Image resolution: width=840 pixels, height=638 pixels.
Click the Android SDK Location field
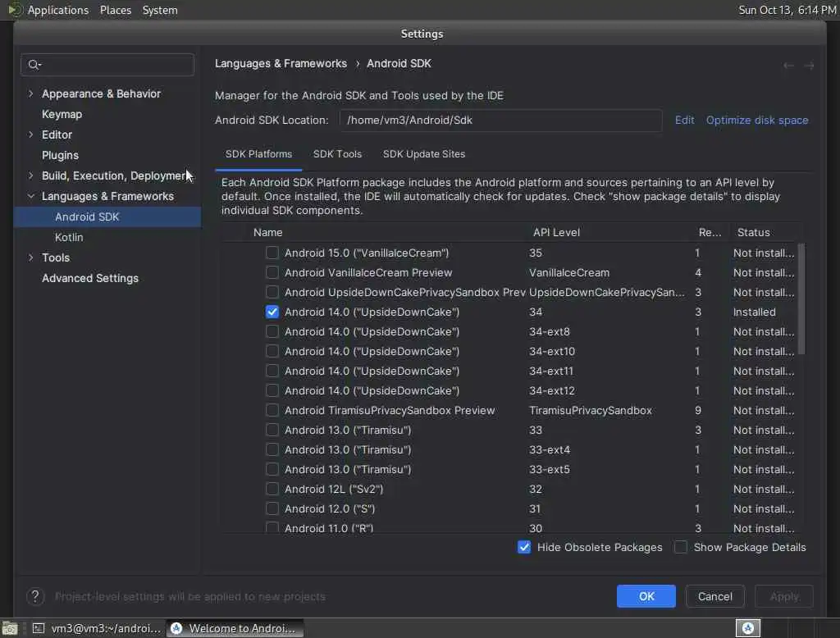point(500,120)
